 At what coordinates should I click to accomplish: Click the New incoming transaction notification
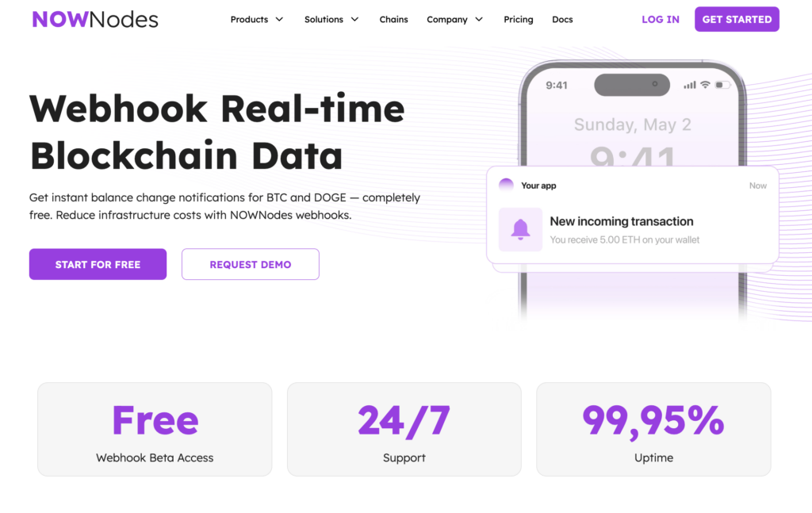click(632, 228)
